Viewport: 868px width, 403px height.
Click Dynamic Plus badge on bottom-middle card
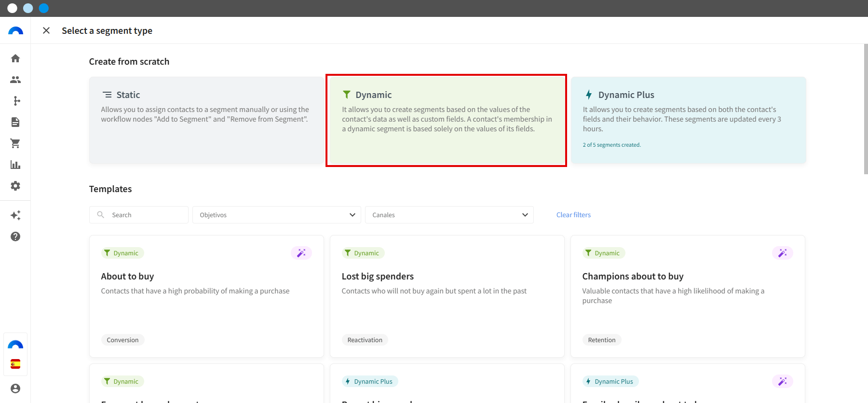click(370, 381)
